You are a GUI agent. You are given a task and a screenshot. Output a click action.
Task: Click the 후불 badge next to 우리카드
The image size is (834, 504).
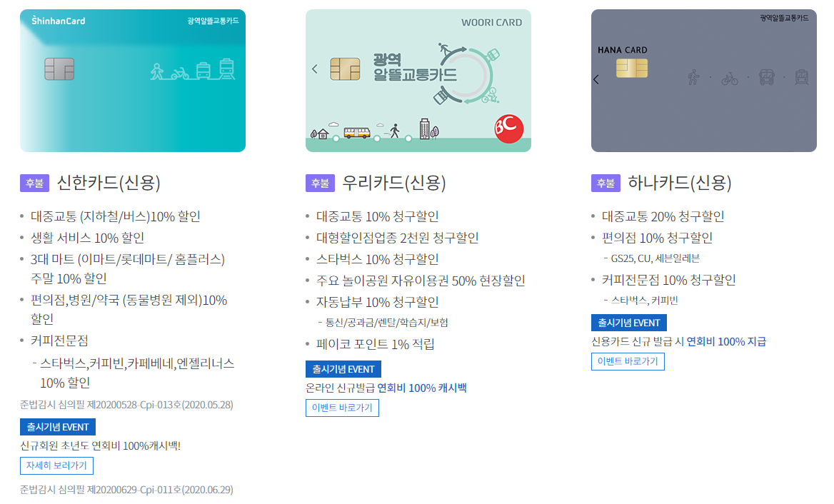(320, 183)
